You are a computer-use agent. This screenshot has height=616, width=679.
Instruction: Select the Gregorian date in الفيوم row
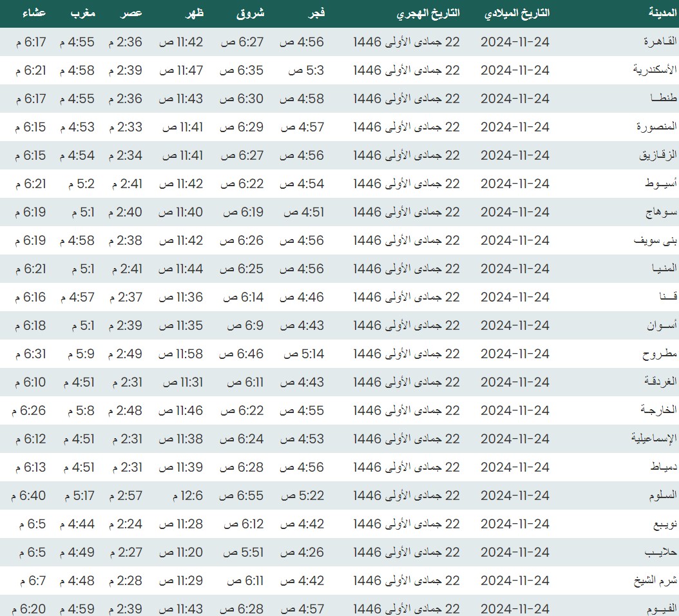coord(515,609)
